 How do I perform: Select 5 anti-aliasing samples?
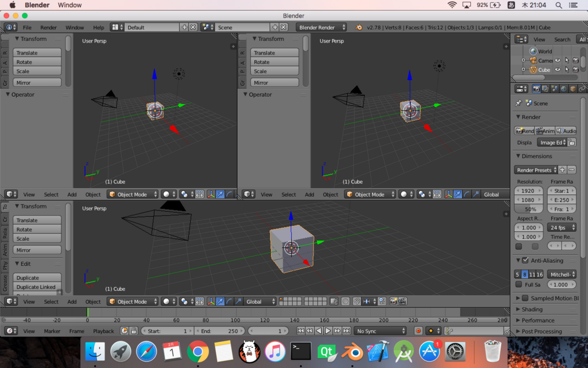tap(517, 274)
